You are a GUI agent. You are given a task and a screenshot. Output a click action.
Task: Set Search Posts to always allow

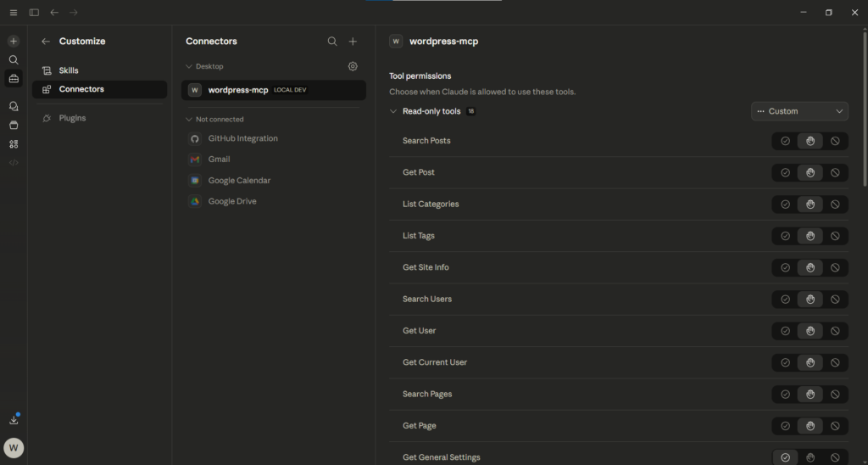(785, 141)
